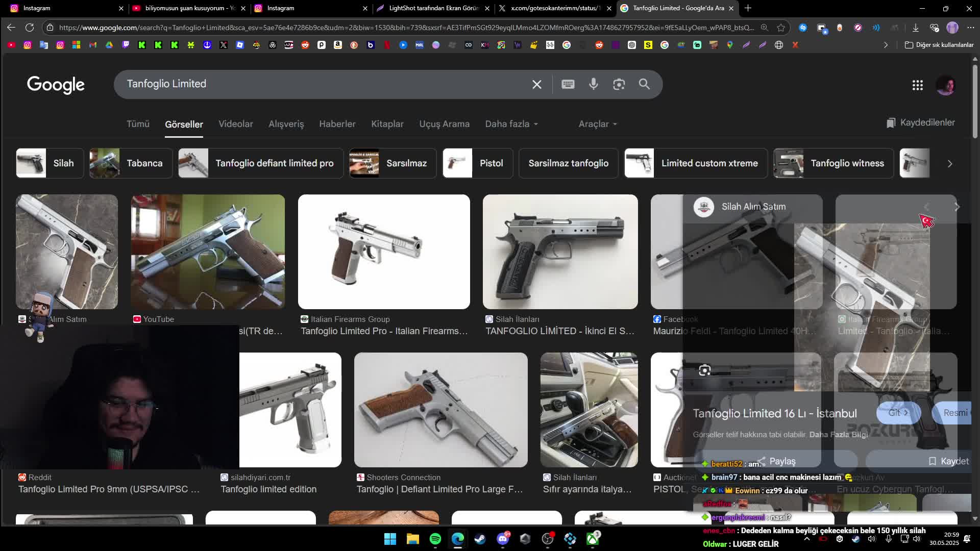Click the Git button in preview

[898, 413]
